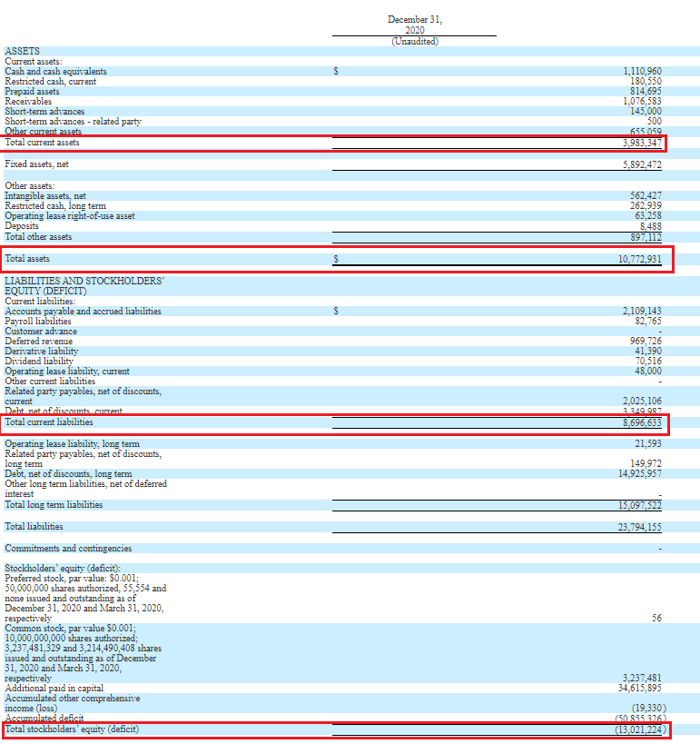Select the 'Total other assets' label
The width and height of the screenshot is (700, 744).
point(38,237)
